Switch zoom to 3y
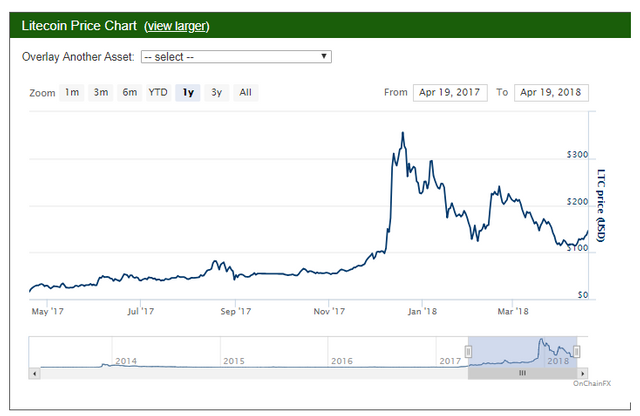 tap(217, 93)
